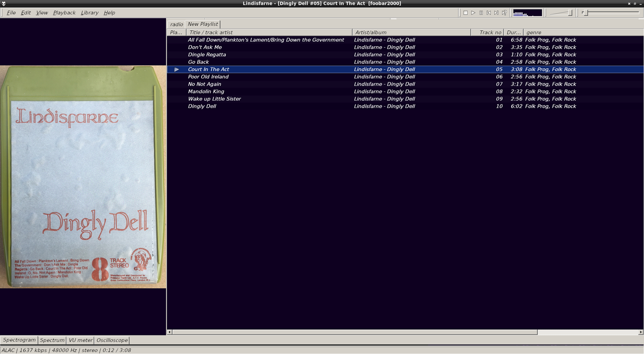Select track All Fall Down/Plankton's Lament
This screenshot has height=354, width=644.
coord(405,40)
